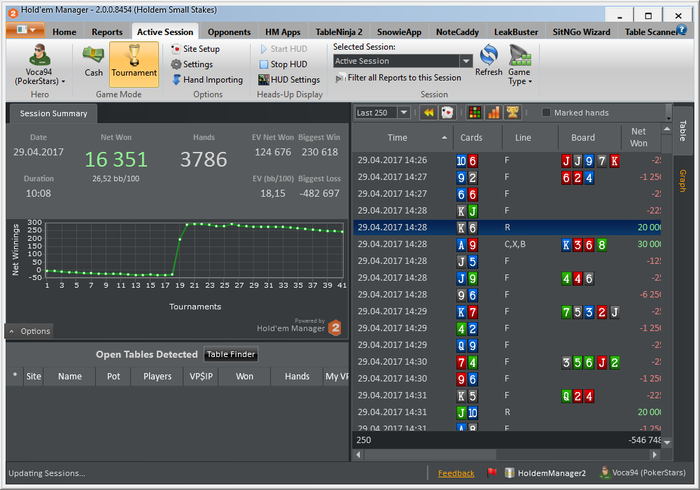This screenshot has height=490, width=700.
Task: Open HUD Settings
Action: pyautogui.click(x=289, y=80)
